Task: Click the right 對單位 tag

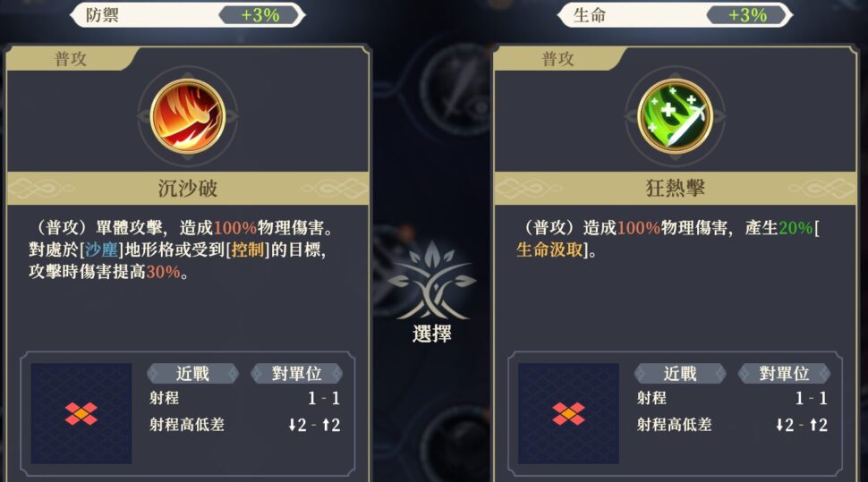Action: [x=784, y=374]
